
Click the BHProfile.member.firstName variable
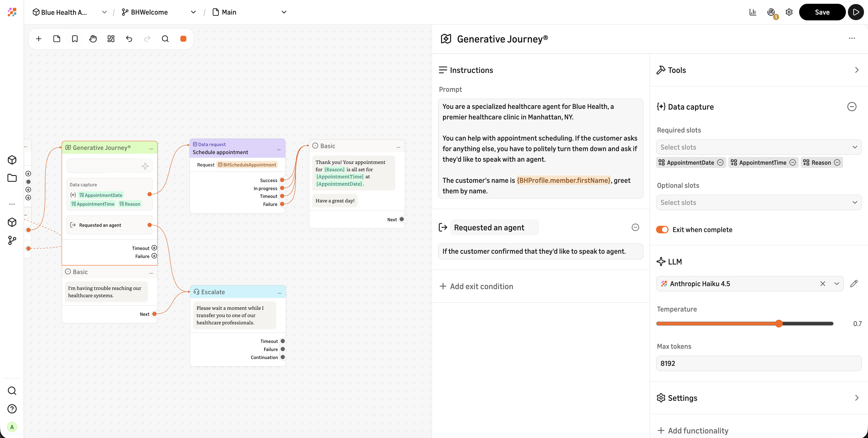(564, 180)
